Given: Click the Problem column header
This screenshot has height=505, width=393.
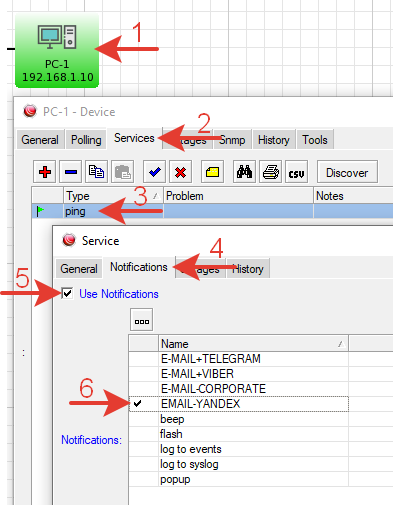Looking at the screenshot, I should point(238,196).
